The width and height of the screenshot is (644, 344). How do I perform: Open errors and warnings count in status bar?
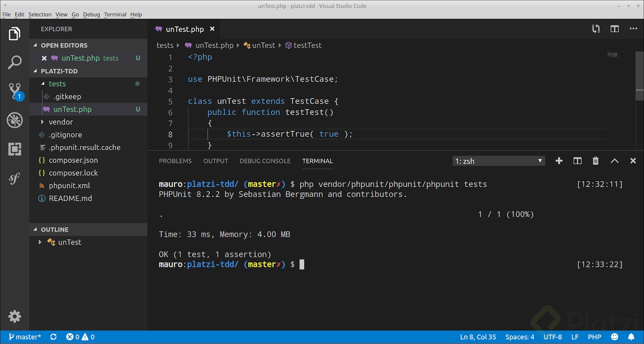click(x=80, y=337)
